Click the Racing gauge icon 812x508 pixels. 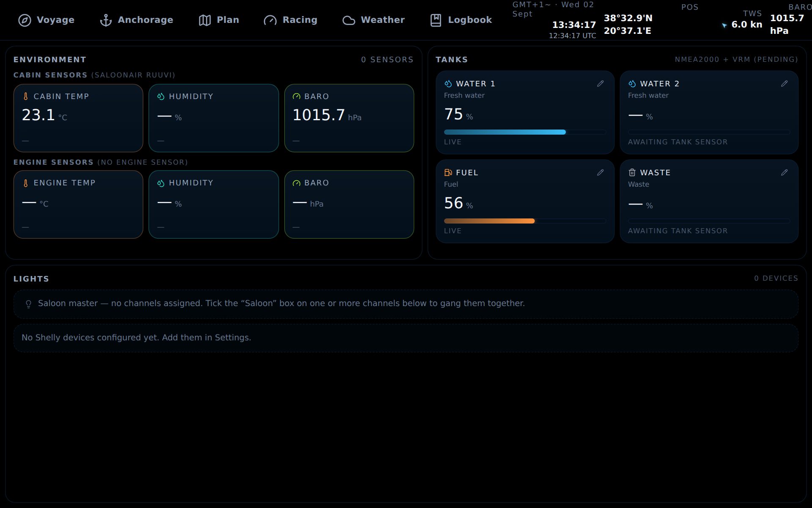click(x=270, y=20)
